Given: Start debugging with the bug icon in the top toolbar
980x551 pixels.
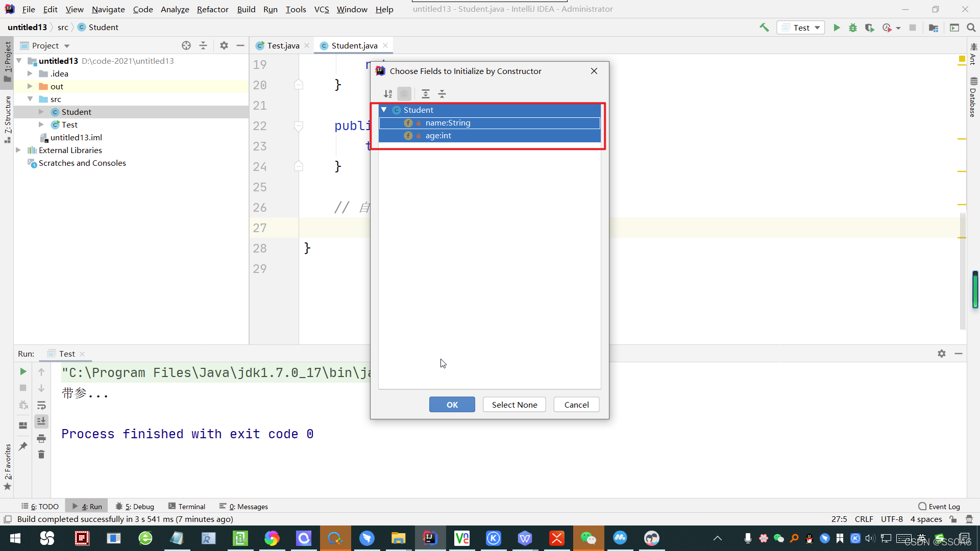Looking at the screenshot, I should (853, 28).
